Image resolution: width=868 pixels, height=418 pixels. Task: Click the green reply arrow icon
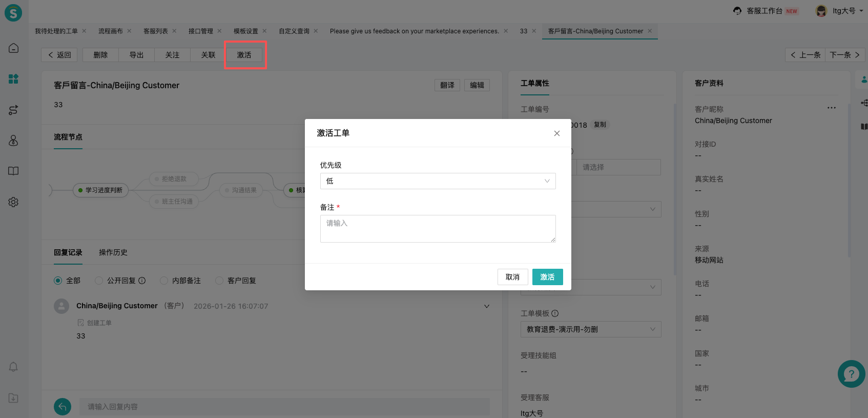tap(63, 407)
